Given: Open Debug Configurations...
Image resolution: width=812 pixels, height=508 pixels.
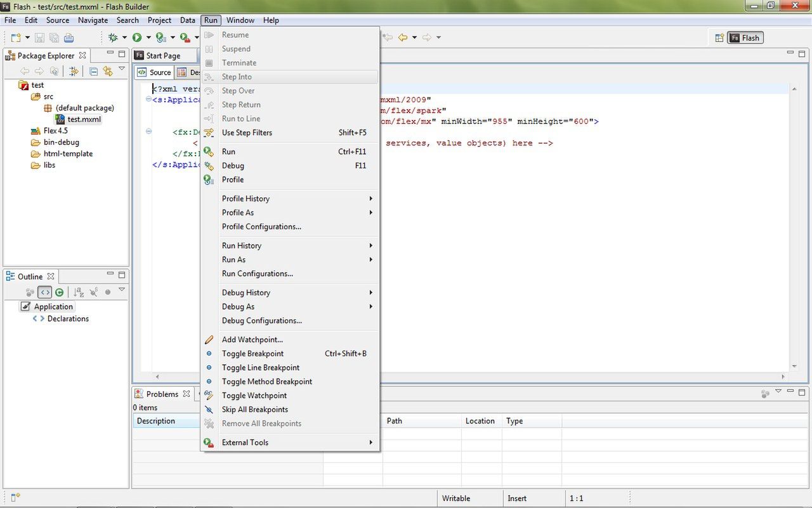Looking at the screenshot, I should pos(290,321).
